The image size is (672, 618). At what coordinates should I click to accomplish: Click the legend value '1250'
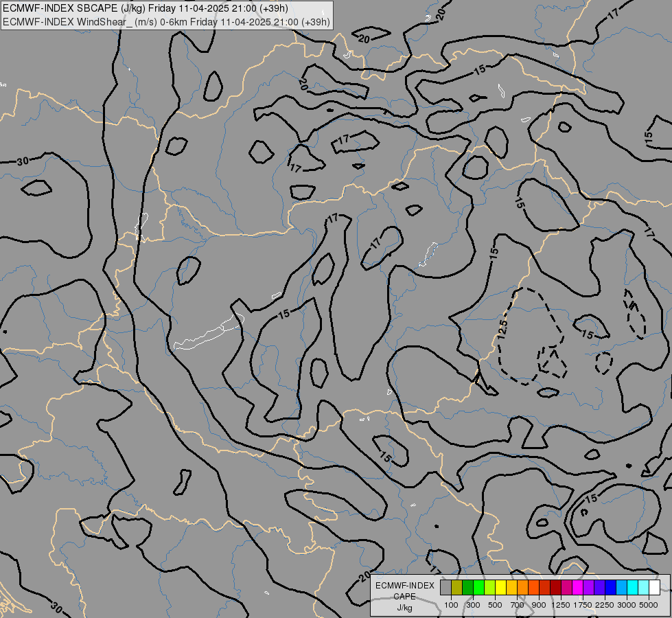[561, 605]
